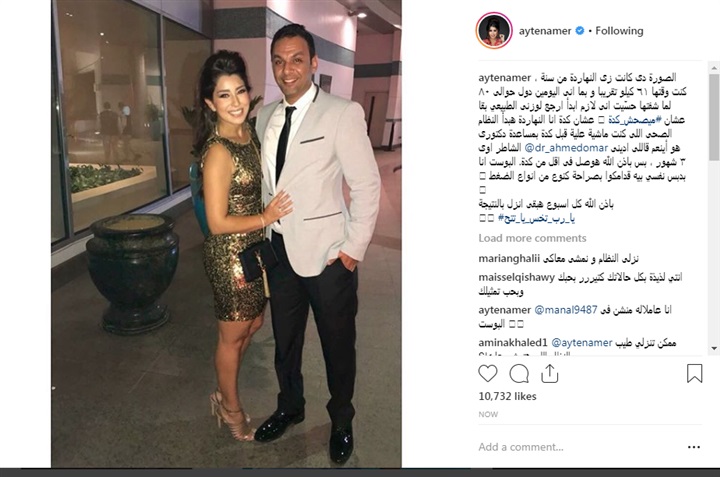Open the @dr_ahmedomar mention in the caption
The width and height of the screenshot is (720, 477).
tap(566, 148)
